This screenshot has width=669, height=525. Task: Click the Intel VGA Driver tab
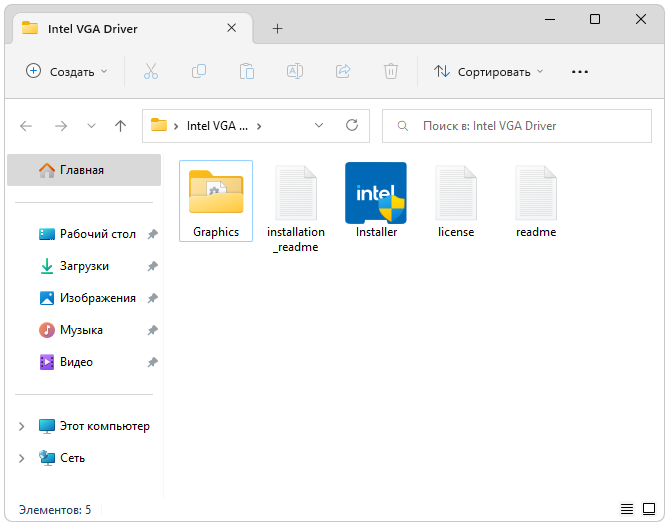click(132, 29)
